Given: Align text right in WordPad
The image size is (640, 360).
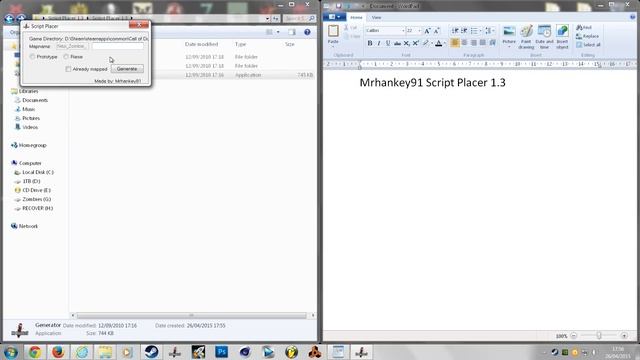Looking at the screenshot, I should pos(474,43).
